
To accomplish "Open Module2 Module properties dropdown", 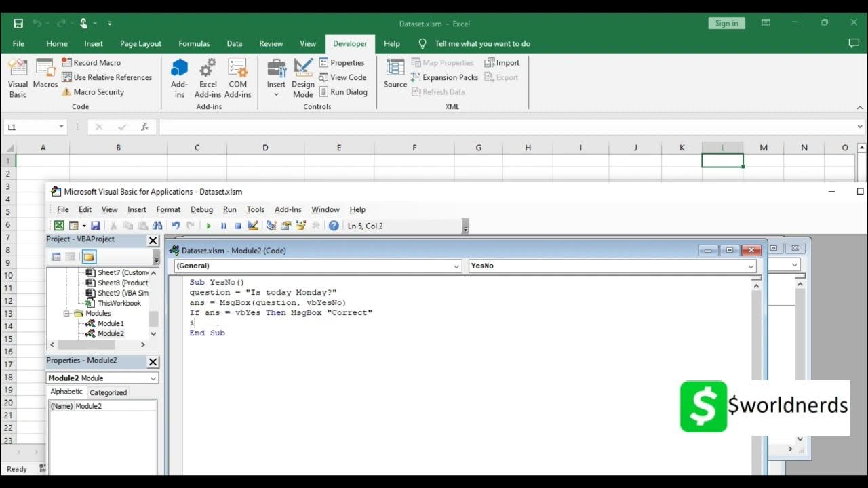I will pos(153,378).
